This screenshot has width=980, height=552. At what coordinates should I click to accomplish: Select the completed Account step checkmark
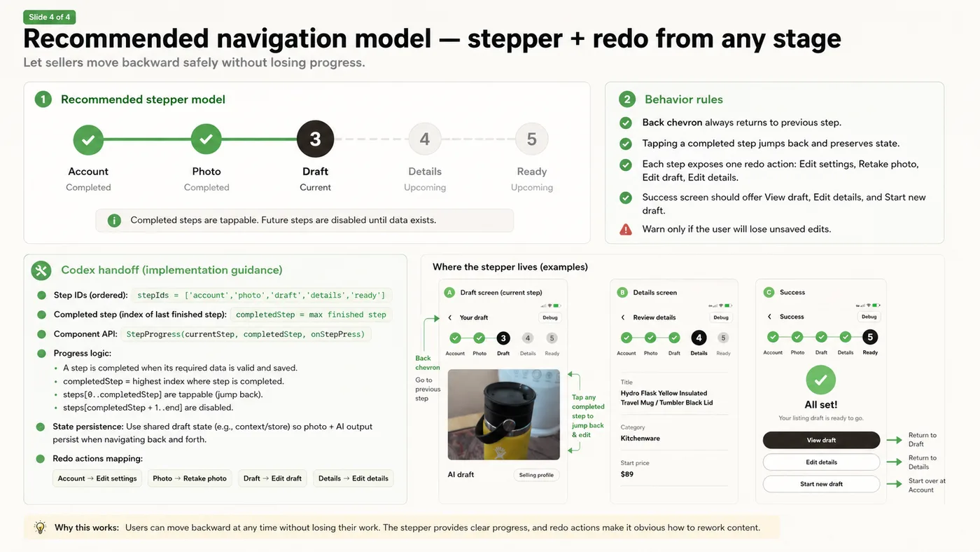tap(88, 139)
